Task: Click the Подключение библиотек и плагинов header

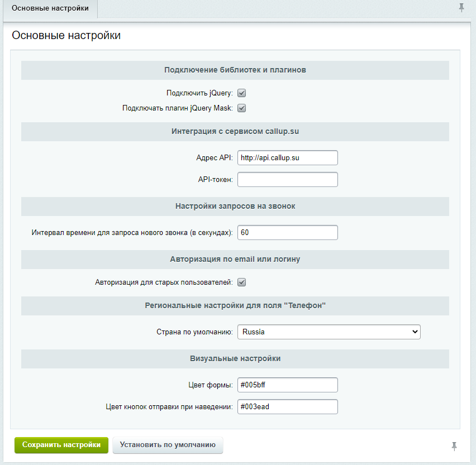Action: point(235,70)
